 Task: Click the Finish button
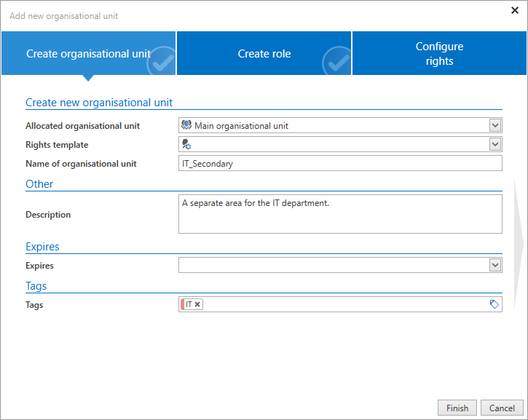(457, 408)
